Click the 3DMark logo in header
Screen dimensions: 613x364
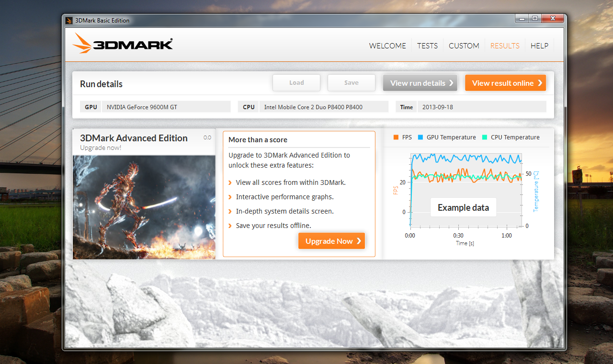coord(123,44)
